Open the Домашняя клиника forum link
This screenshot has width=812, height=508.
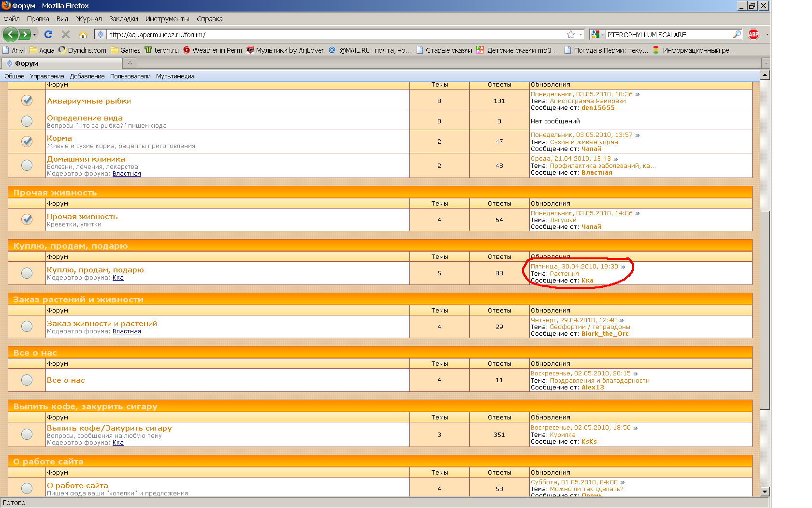click(86, 159)
